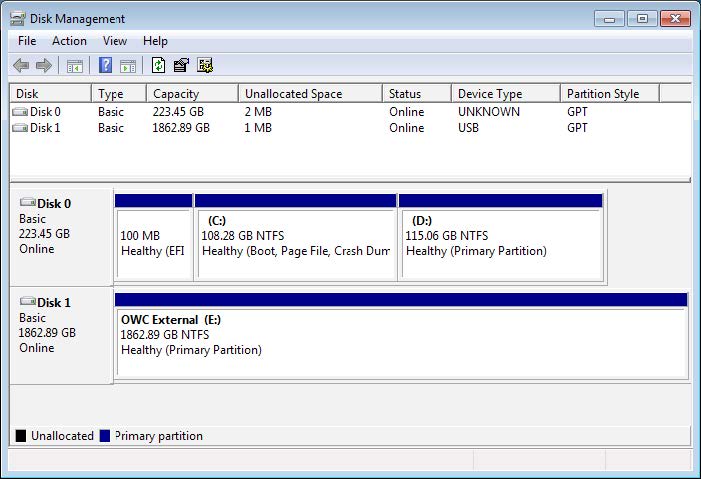Viewport: 701px width, 479px height.
Task: Select the Disk 0 drive icon in list
Action: [20, 112]
